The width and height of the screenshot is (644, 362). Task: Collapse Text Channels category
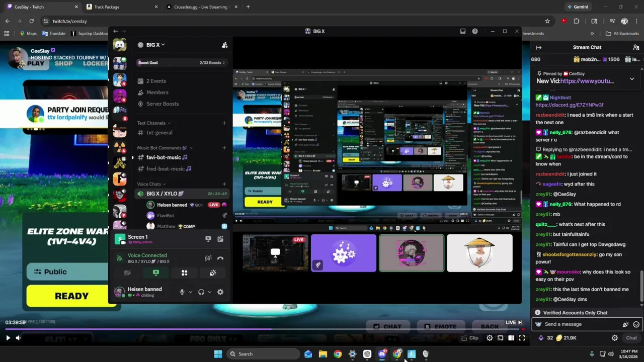pos(153,123)
